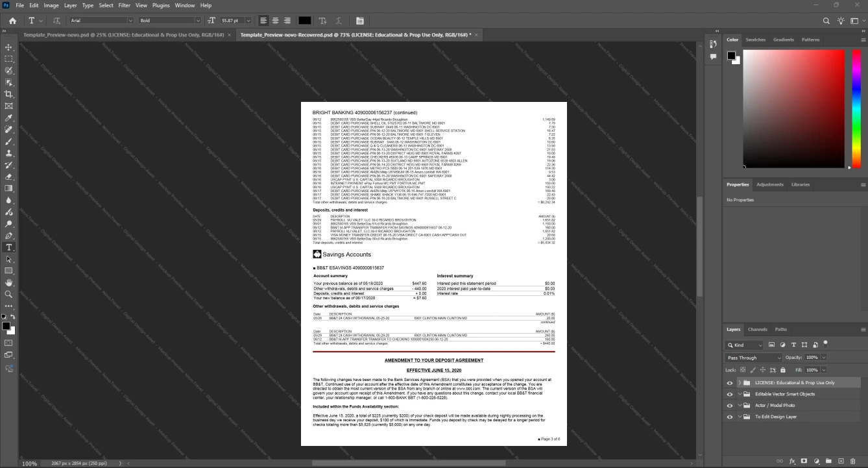Expand the LICENSE: Educational & Prop Use Only group
The width and height of the screenshot is (868, 468).
pyautogui.click(x=739, y=383)
